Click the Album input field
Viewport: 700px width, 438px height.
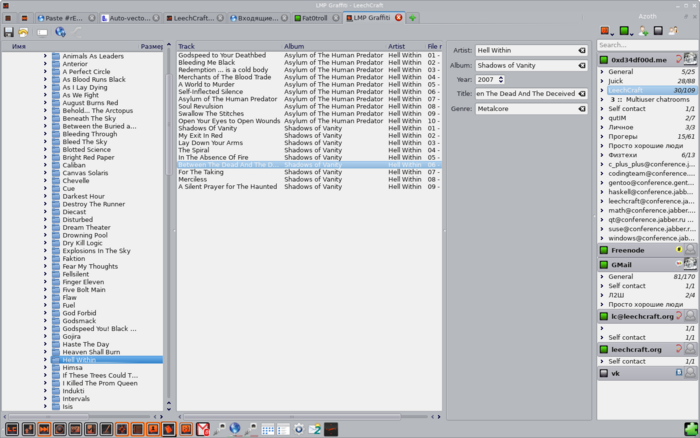click(531, 65)
